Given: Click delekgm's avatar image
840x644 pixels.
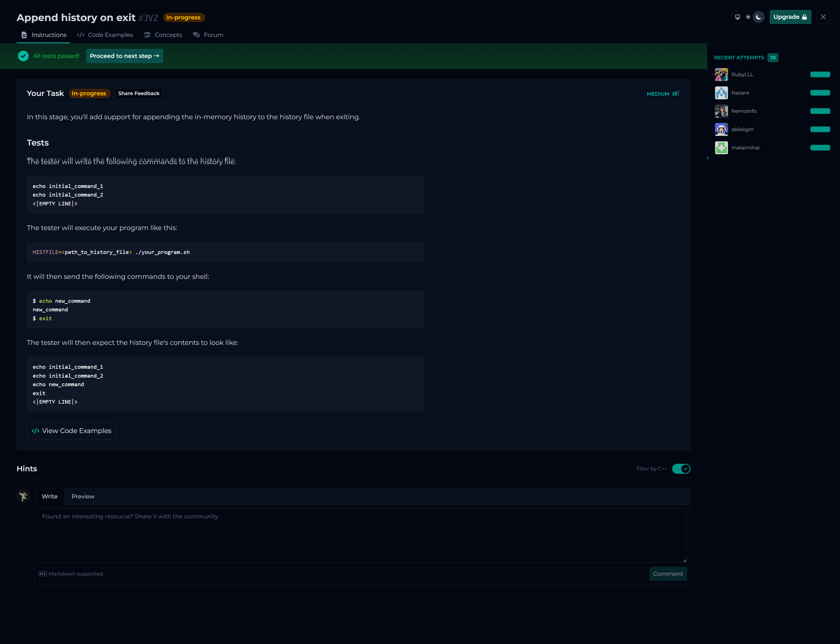Looking at the screenshot, I should (x=721, y=129).
